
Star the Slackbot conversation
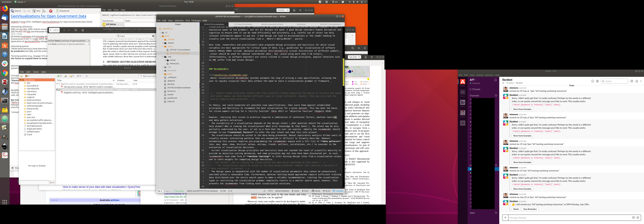pyautogui.click(x=503, y=83)
